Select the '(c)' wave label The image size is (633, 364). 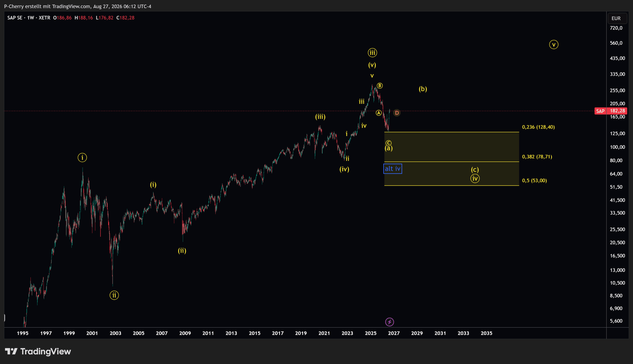[475, 170]
